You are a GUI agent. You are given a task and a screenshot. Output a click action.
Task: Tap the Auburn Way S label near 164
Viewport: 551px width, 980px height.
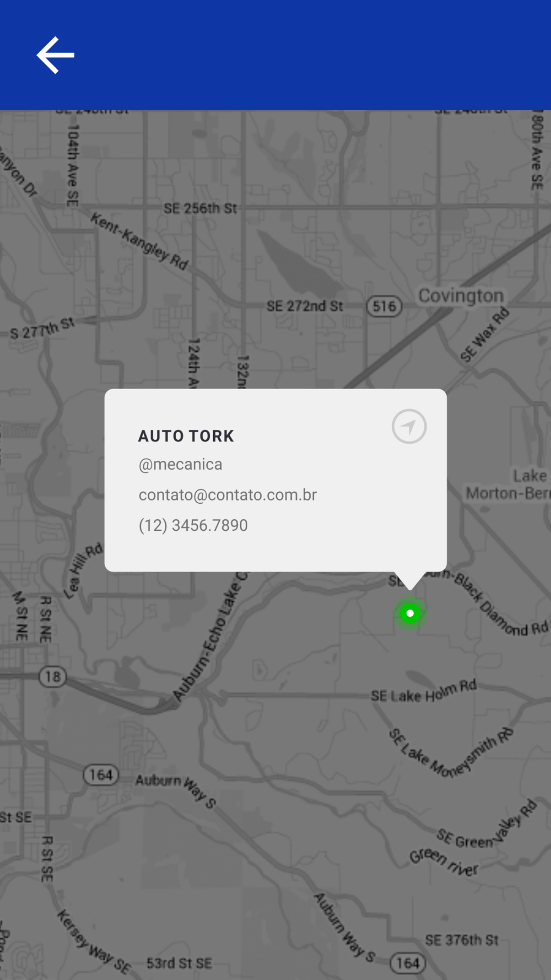(x=176, y=790)
